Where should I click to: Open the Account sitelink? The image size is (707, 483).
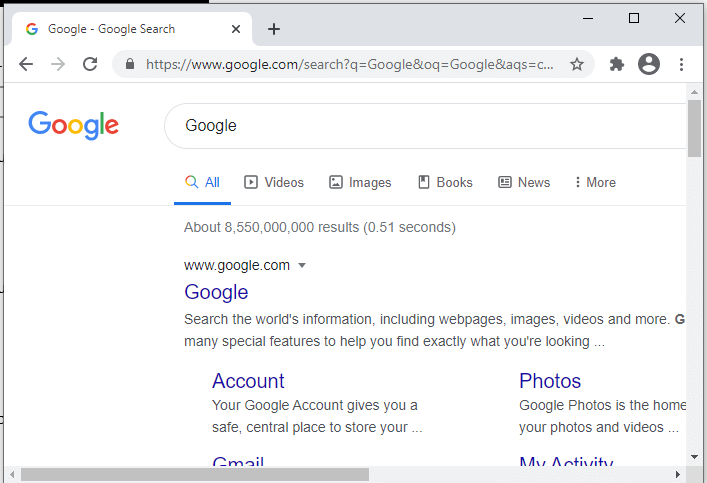pos(248,381)
